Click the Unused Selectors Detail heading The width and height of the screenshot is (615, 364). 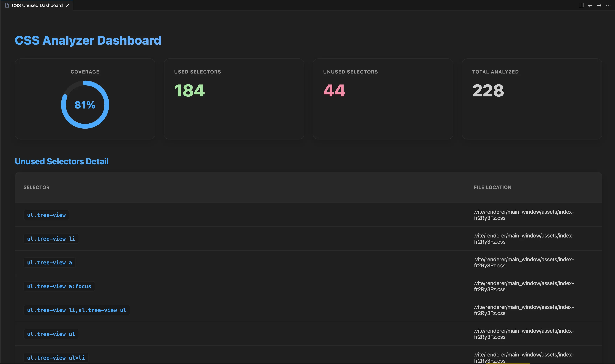(x=62, y=161)
